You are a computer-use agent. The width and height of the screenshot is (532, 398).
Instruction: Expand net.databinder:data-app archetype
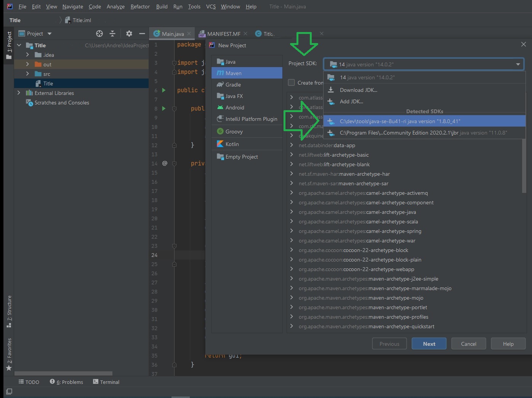292,145
